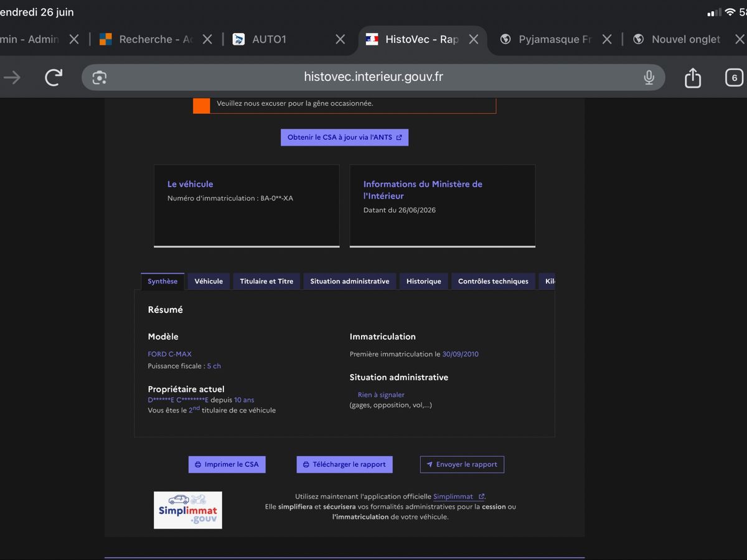747x560 pixels.
Task: Tap the share icon in the toolbar
Action: coord(692,77)
